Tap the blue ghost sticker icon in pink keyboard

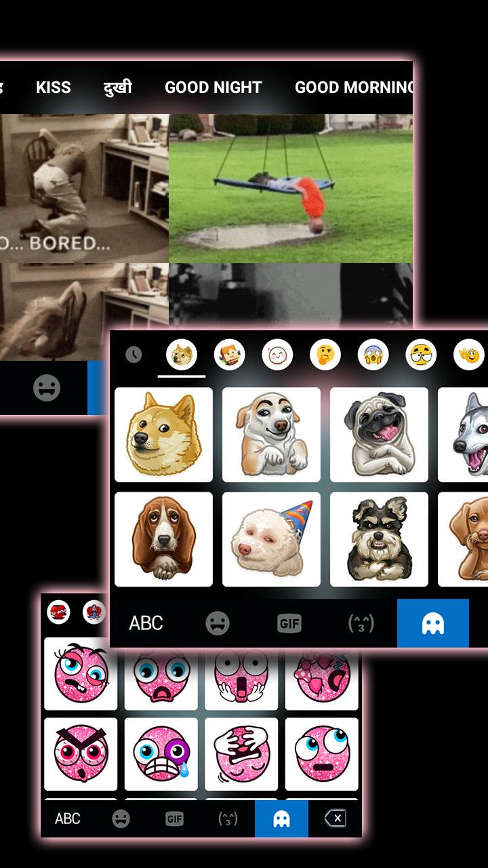tap(281, 818)
